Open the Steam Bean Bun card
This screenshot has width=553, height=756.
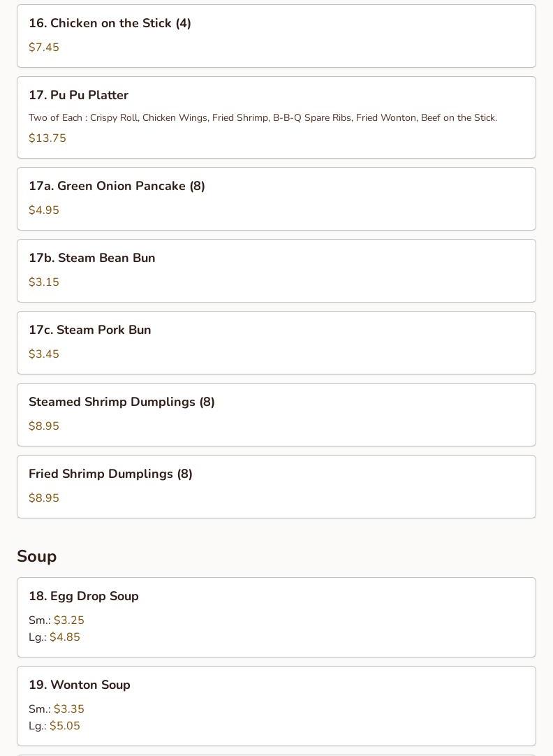276,270
